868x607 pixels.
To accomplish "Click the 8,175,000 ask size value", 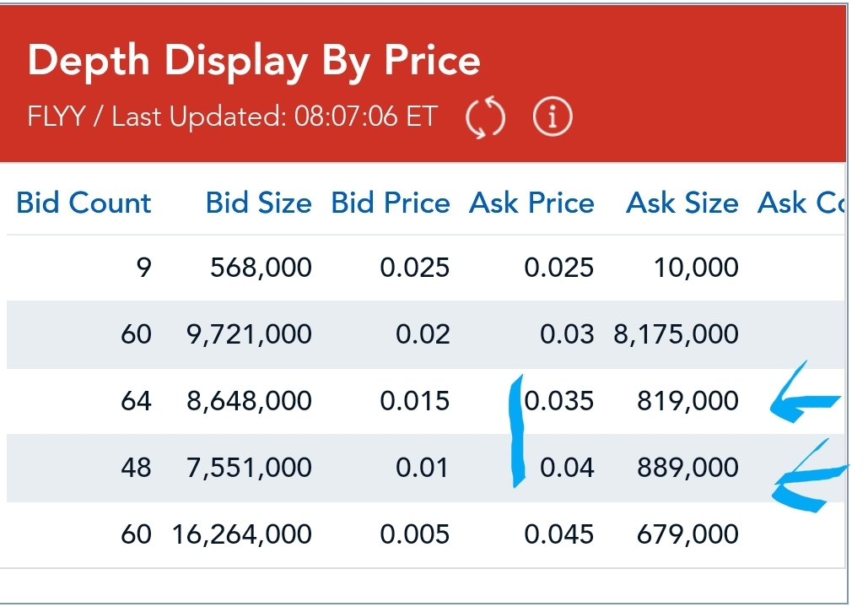I will click(x=676, y=334).
